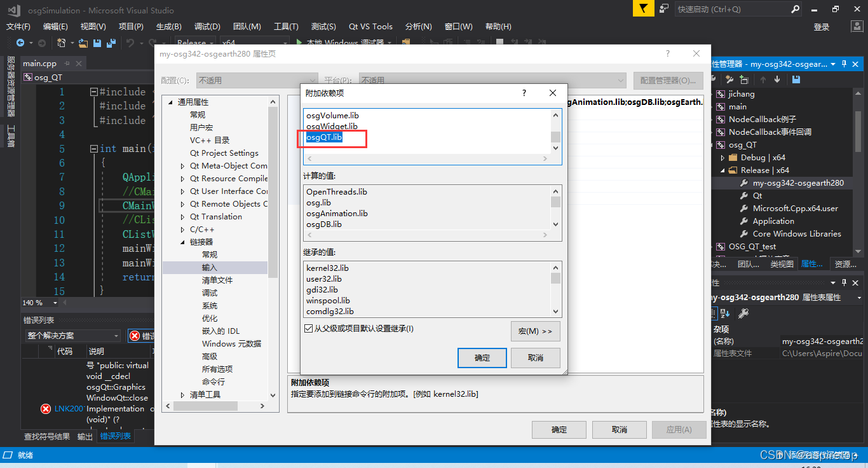The height and width of the screenshot is (468, 868).
Task: Select kernel32.lib in inherited values list
Action: click(x=327, y=268)
